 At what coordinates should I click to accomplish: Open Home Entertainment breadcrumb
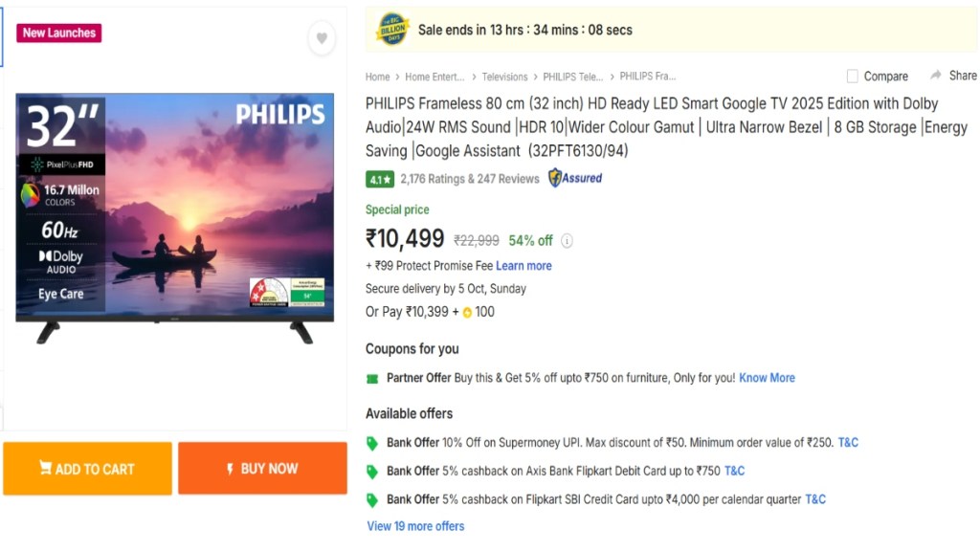pyautogui.click(x=434, y=77)
